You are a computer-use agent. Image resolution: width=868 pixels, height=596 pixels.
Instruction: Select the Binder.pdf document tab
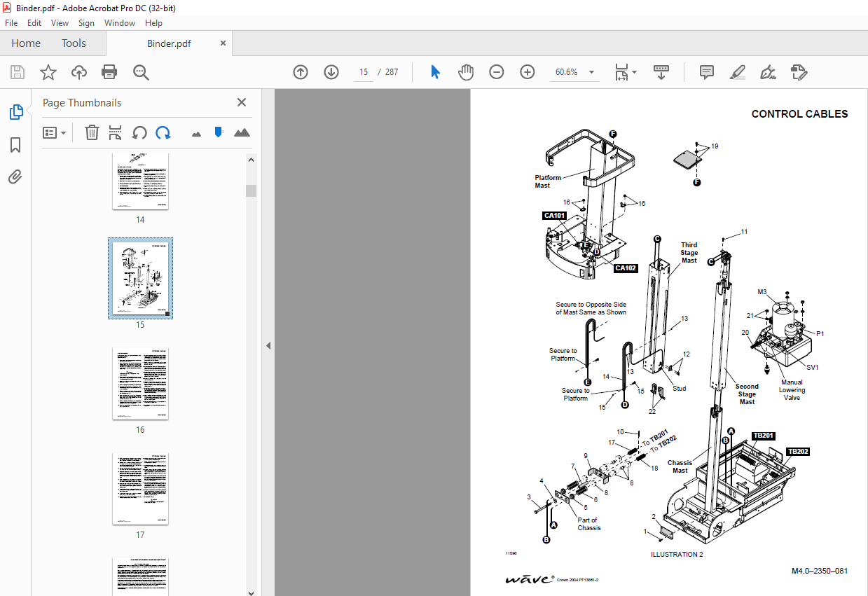tap(169, 43)
